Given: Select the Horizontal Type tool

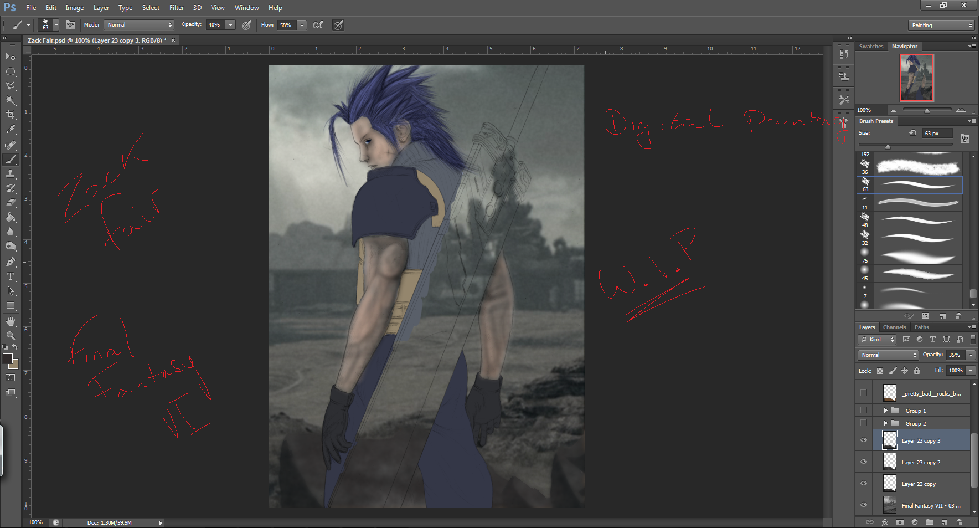Looking at the screenshot, I should pyautogui.click(x=11, y=276).
